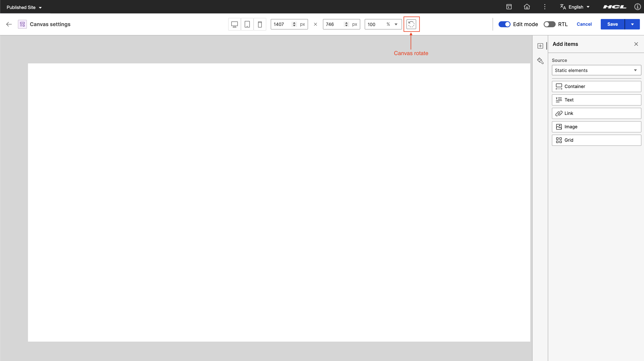This screenshot has height=361, width=644.
Task: Click the info icon near HCL logo
Action: (x=637, y=7)
